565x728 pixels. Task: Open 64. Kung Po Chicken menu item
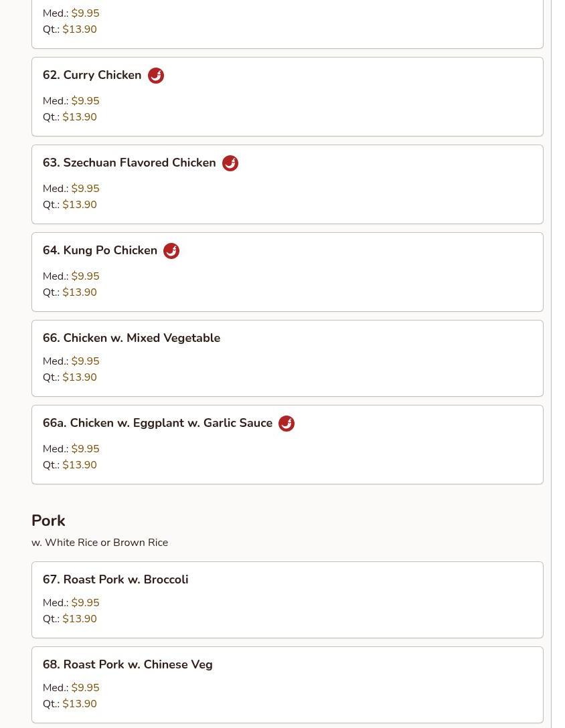100,250
